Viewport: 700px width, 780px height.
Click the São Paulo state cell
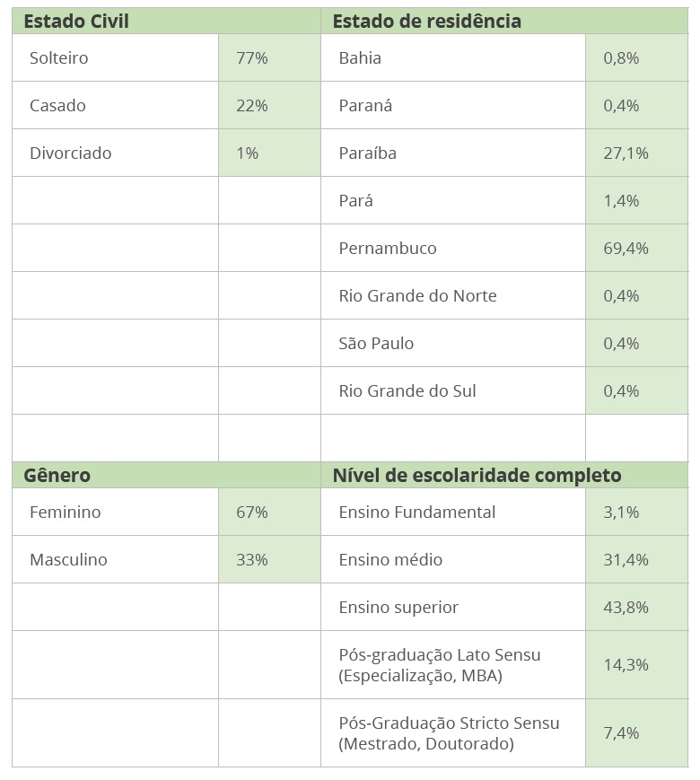point(376,344)
